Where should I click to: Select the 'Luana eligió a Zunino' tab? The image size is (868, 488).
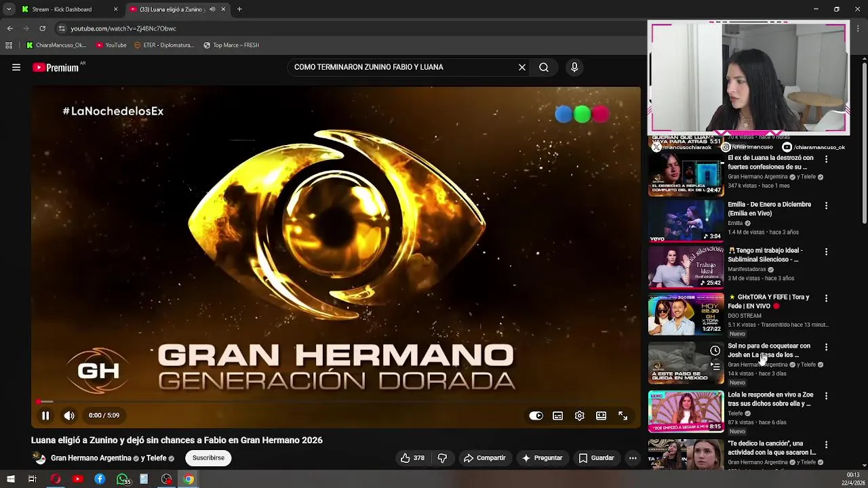click(171, 9)
